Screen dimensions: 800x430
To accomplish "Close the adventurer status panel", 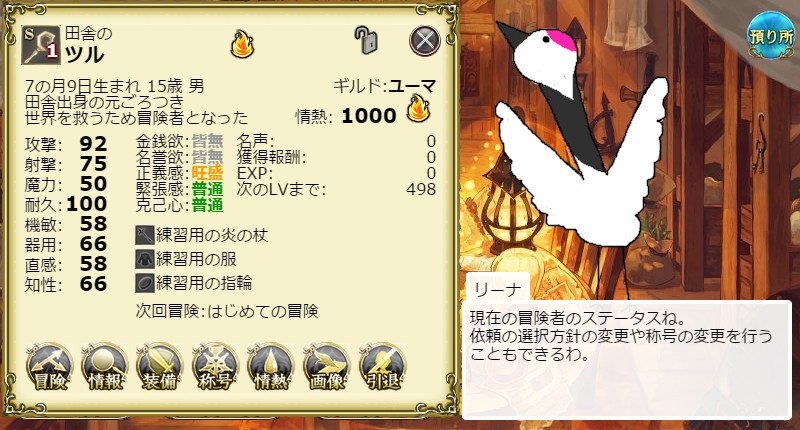I will [x=425, y=40].
